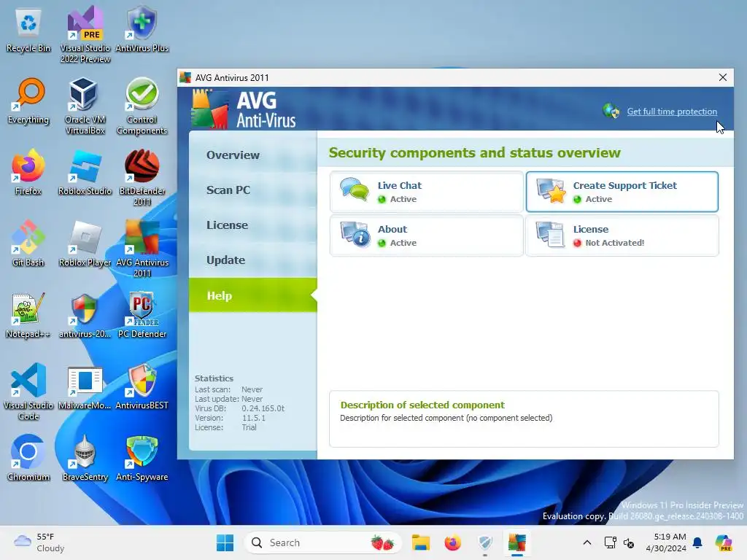Select BitDefender 2011 desktop icon
The height and width of the screenshot is (560, 747).
pos(142,178)
